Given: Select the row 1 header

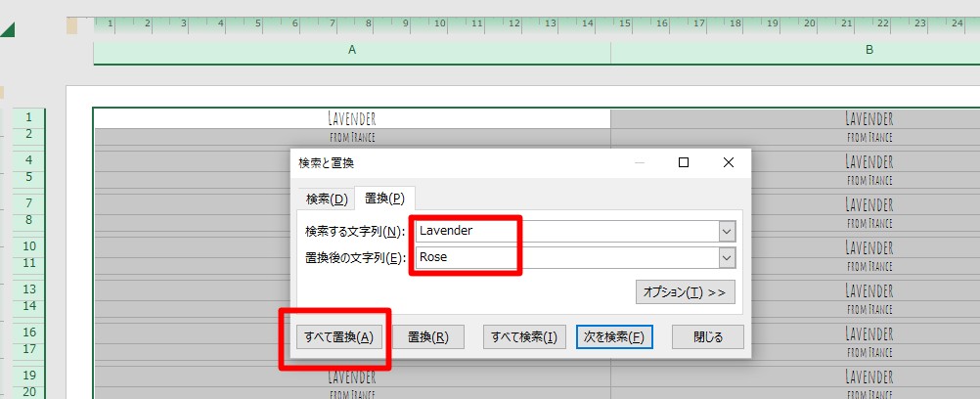Looking at the screenshot, I should (x=28, y=116).
